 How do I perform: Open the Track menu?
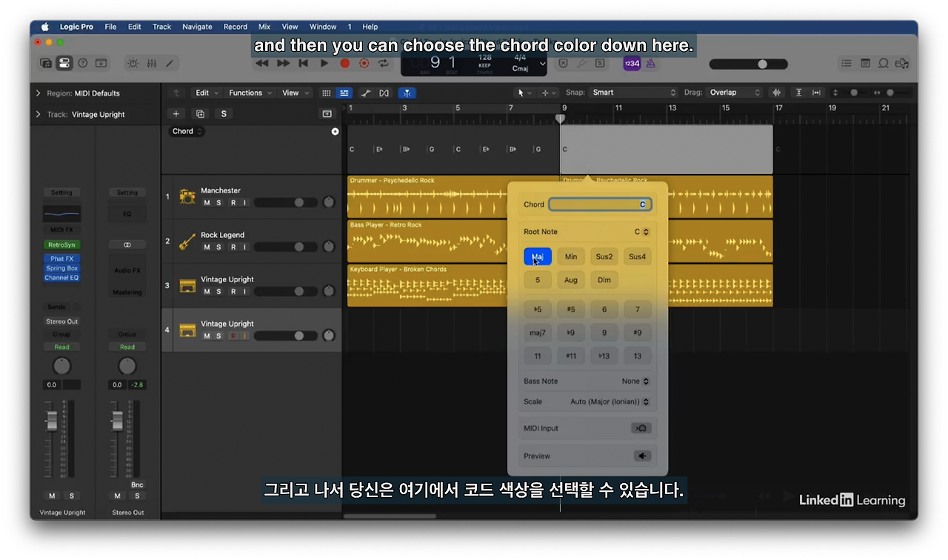(161, 27)
